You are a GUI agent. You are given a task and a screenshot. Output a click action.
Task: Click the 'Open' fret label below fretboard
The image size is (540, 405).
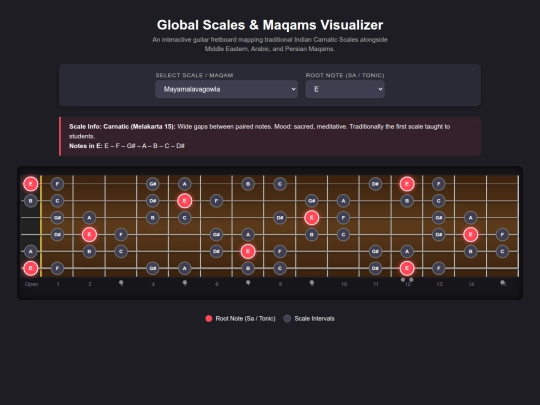(31, 284)
